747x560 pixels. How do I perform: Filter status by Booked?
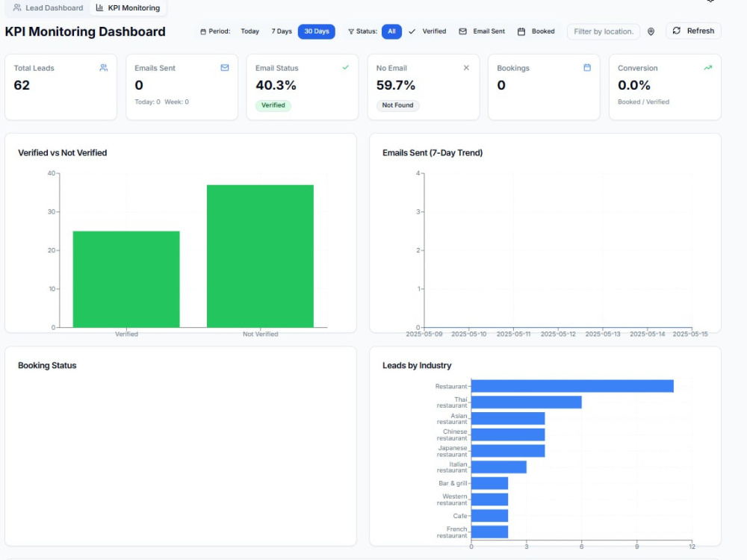point(536,31)
